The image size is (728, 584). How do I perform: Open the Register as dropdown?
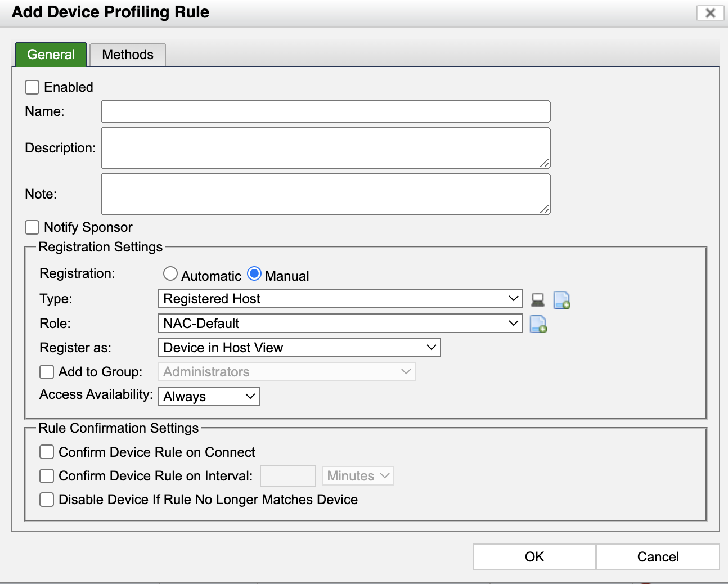[x=299, y=348]
